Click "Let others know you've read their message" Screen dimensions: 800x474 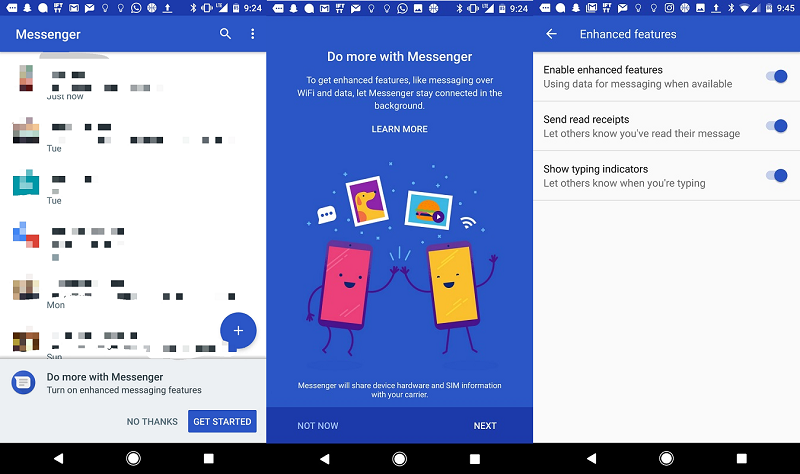pos(641,133)
